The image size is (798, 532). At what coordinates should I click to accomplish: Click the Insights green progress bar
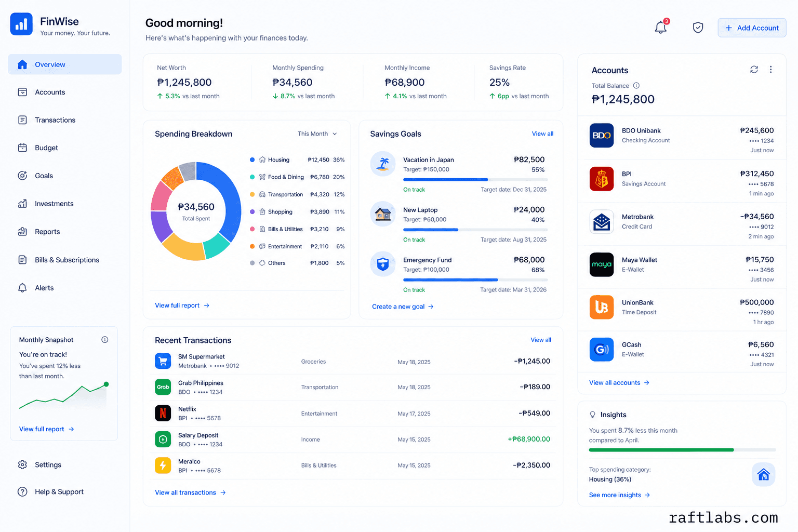682,450
